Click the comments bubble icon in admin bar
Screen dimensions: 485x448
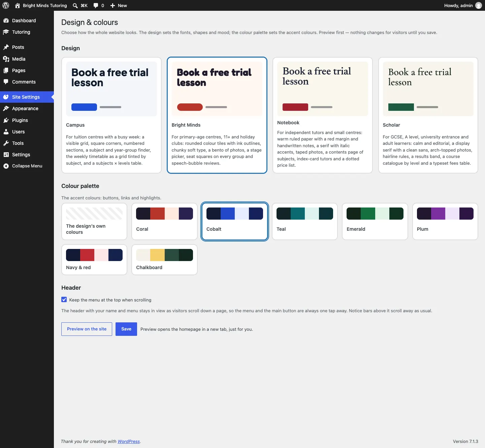click(96, 5)
